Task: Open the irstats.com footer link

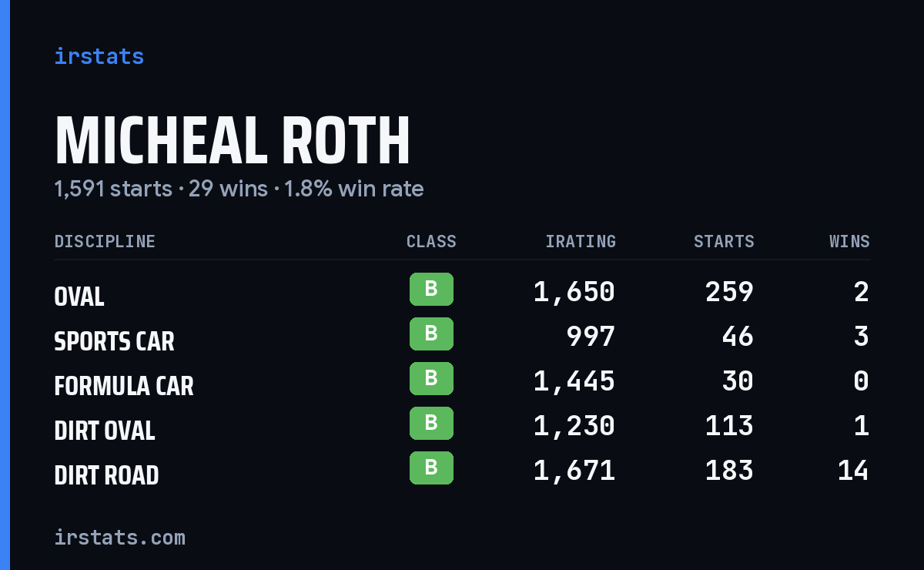Action: pos(119,537)
